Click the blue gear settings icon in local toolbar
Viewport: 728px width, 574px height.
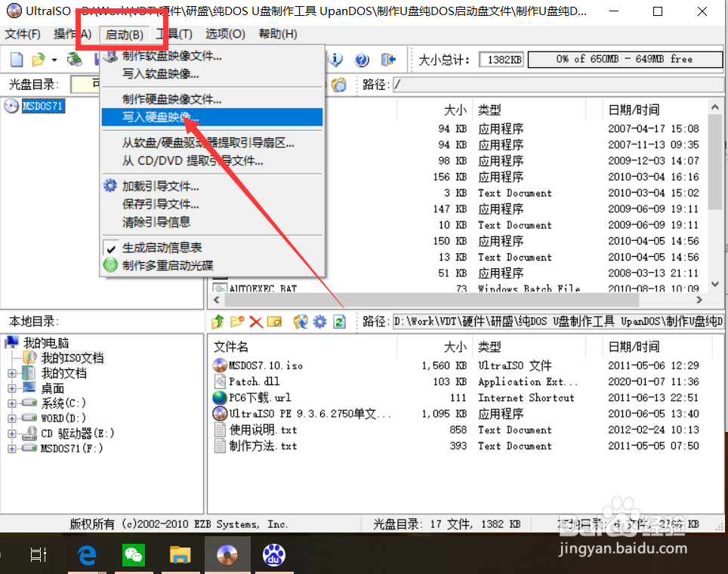(x=320, y=322)
